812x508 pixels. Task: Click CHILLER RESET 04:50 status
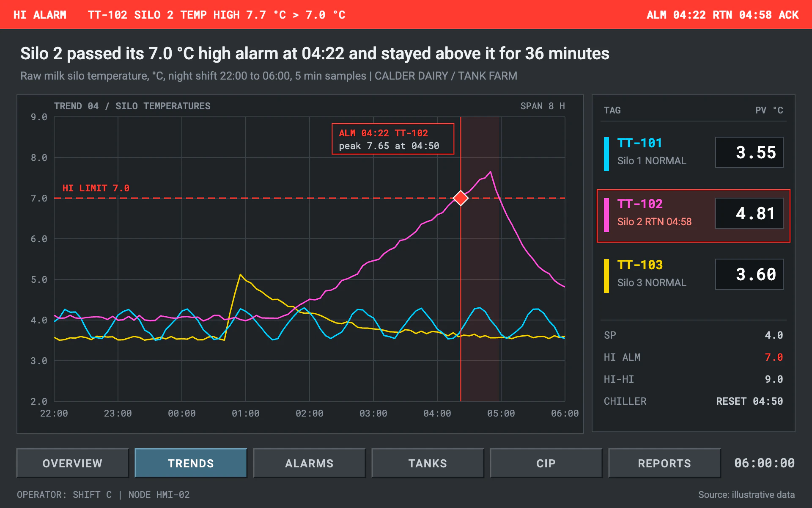coord(749,401)
